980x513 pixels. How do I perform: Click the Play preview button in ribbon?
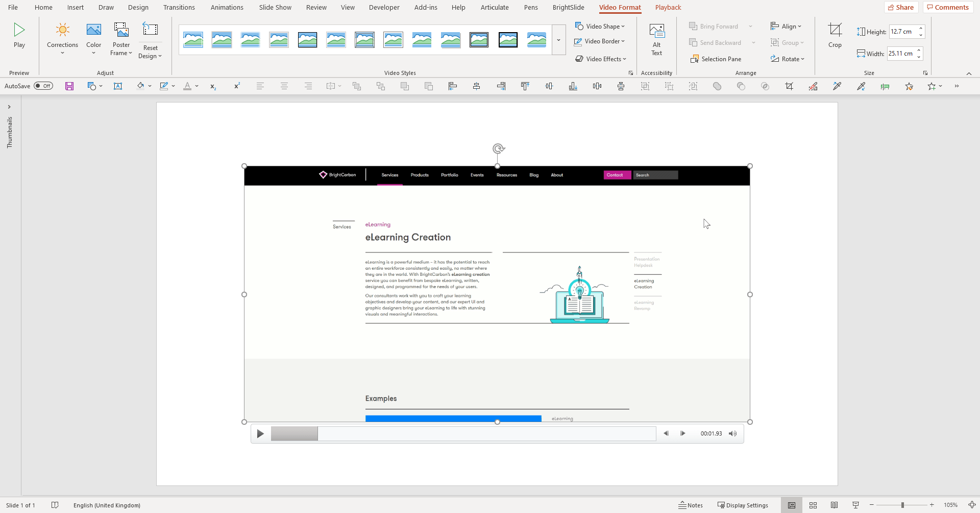19,36
